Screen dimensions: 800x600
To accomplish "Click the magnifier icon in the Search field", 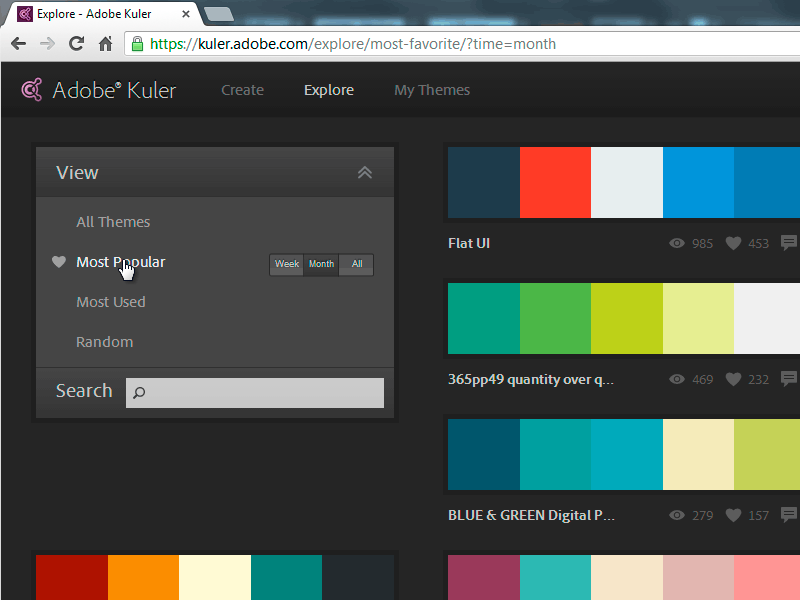I will point(139,392).
